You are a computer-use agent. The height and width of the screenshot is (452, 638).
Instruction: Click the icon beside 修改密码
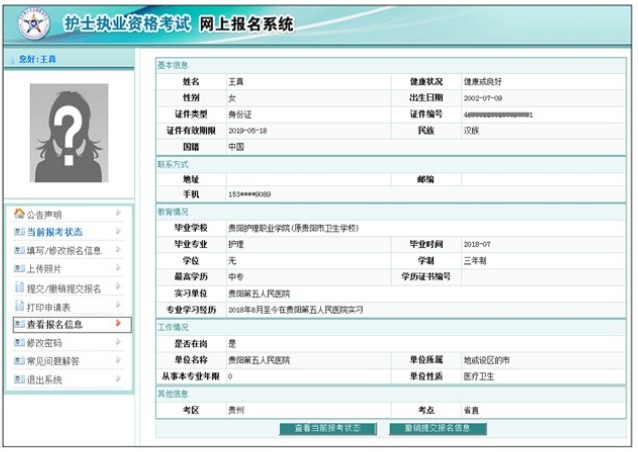[19, 343]
